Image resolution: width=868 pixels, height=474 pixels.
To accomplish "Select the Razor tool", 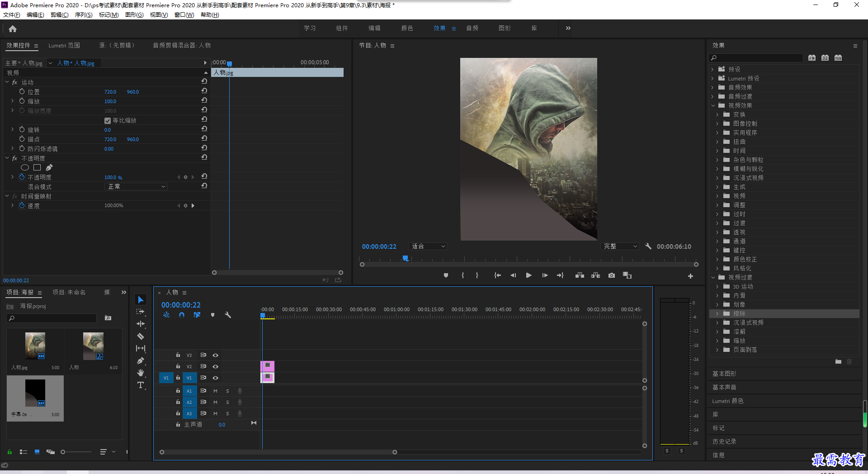I will pyautogui.click(x=141, y=336).
